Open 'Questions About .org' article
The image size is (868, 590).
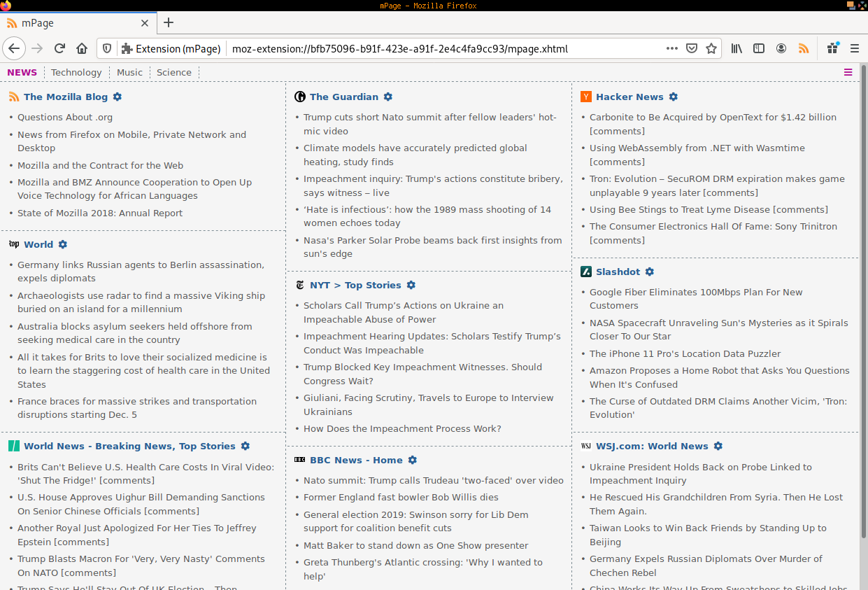click(65, 118)
